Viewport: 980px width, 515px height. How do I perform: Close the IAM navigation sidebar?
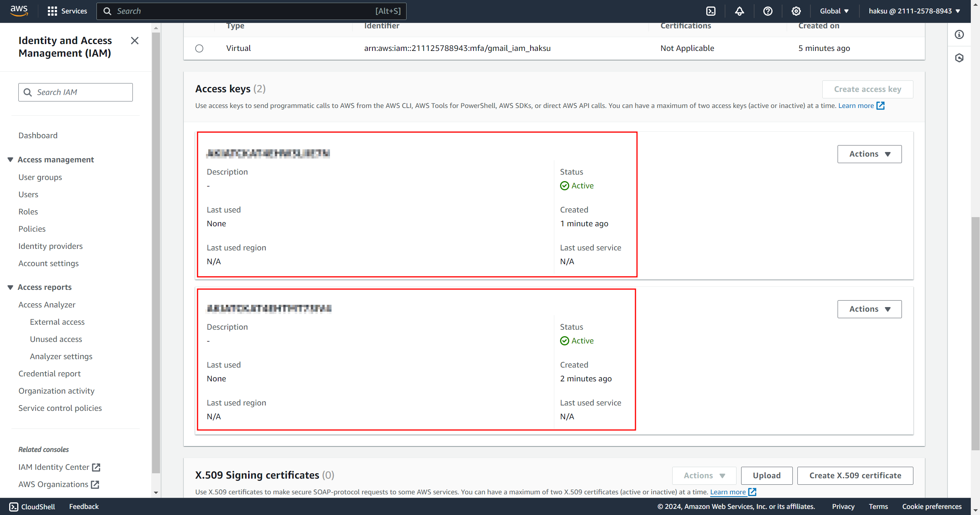(135, 41)
